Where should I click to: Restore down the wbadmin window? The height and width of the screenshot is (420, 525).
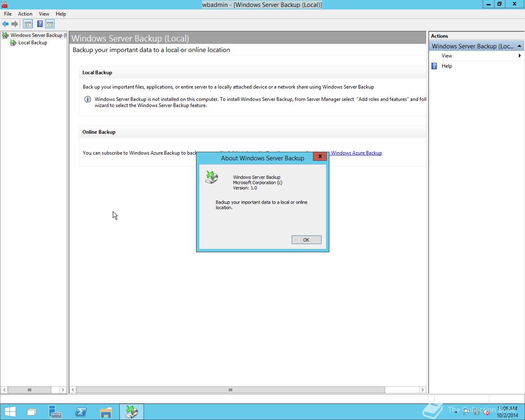[500, 4]
